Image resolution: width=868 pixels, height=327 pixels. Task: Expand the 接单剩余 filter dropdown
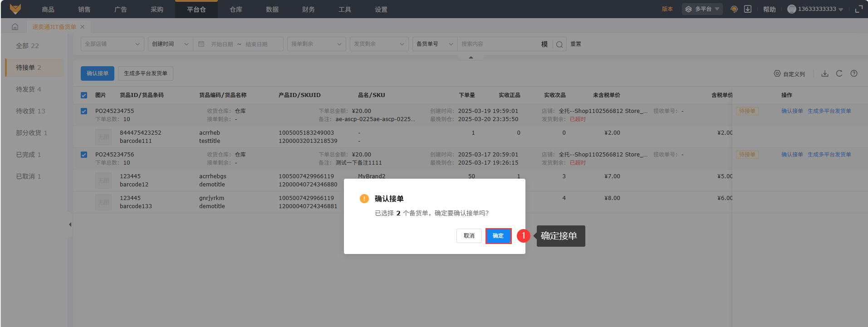pyautogui.click(x=316, y=44)
